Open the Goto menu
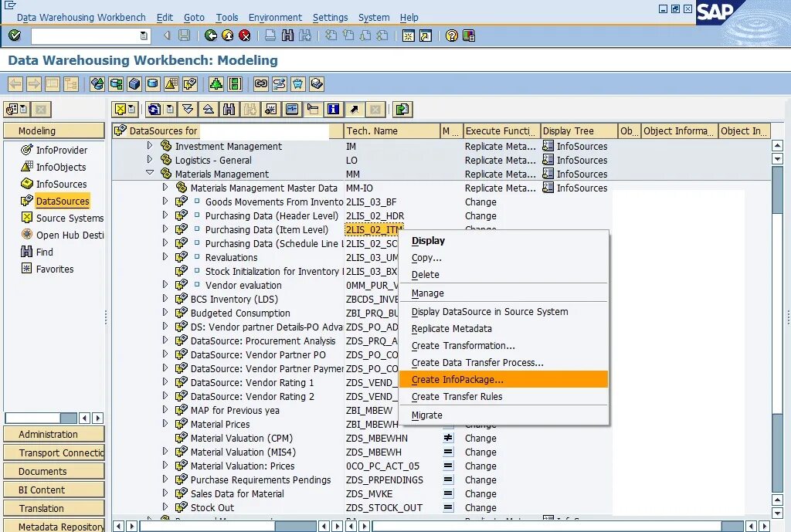 [x=194, y=17]
